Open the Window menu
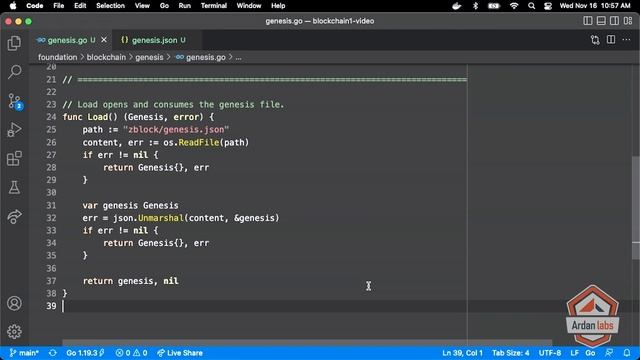The width and height of the screenshot is (640, 360). click(x=249, y=6)
